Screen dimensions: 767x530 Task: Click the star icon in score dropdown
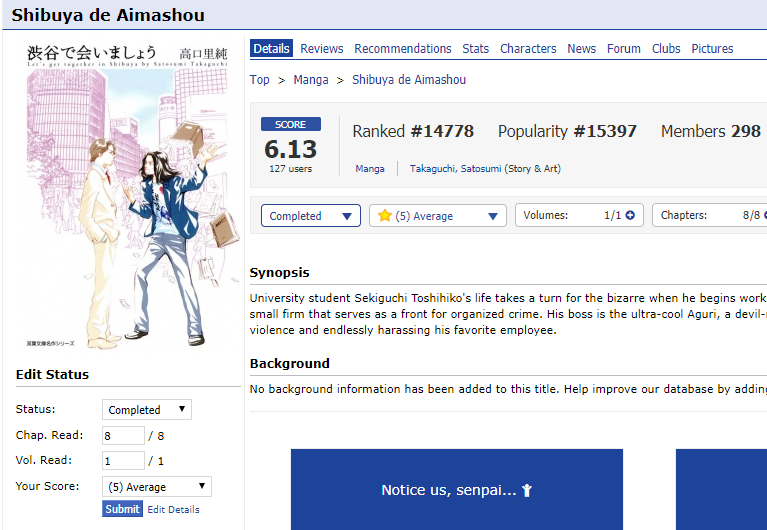[384, 215]
